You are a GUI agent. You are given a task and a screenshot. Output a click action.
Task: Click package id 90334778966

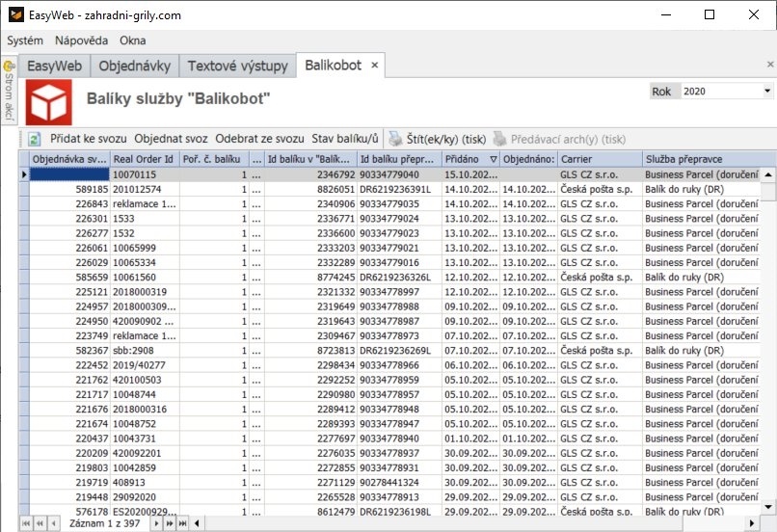coord(399,365)
